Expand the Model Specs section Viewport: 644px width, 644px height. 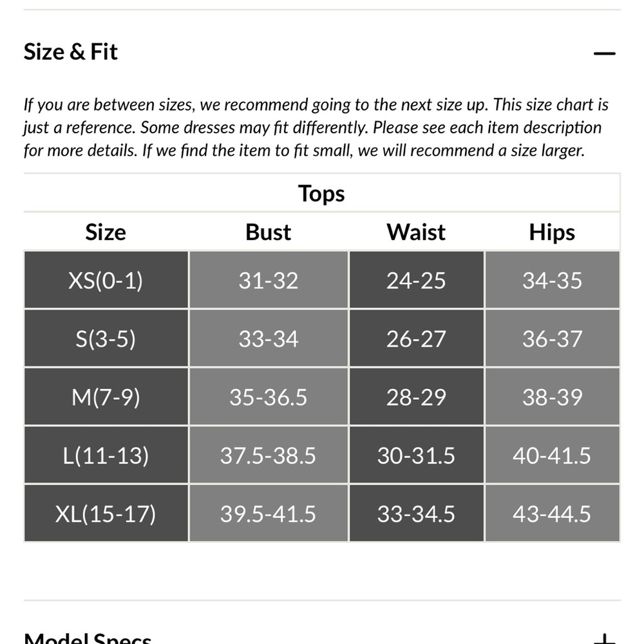pos(604,639)
